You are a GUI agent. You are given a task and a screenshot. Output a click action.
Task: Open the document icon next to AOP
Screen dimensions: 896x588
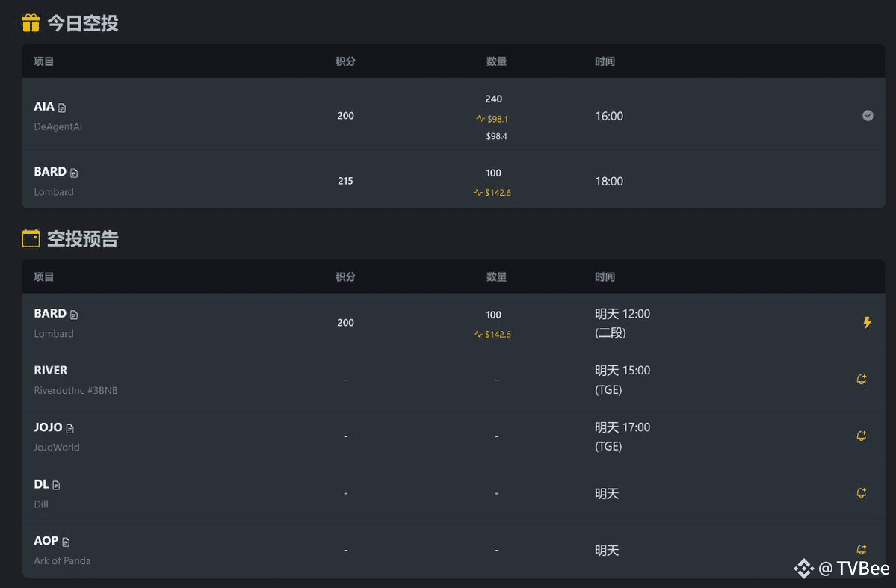coord(66,542)
